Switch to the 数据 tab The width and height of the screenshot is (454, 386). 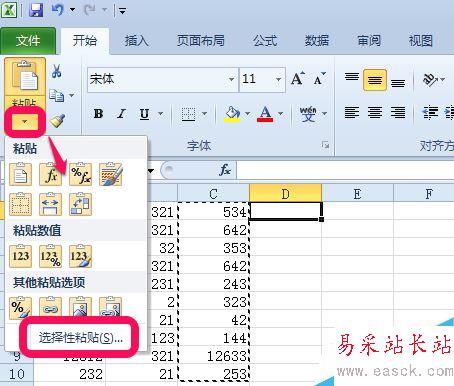pyautogui.click(x=317, y=41)
